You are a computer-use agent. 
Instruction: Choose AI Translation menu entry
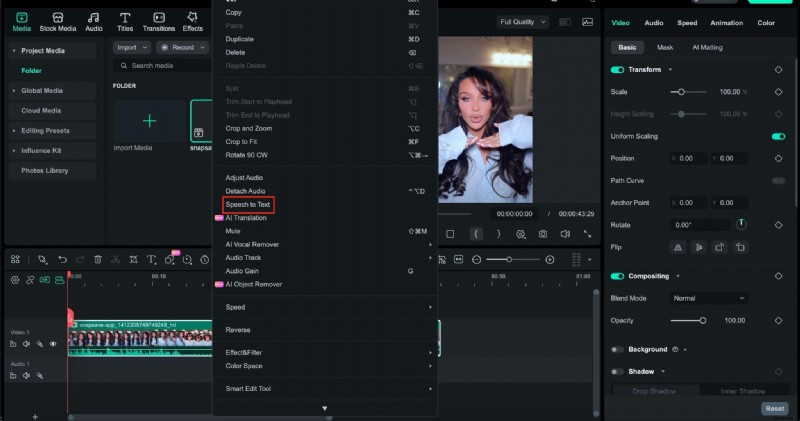[246, 218]
